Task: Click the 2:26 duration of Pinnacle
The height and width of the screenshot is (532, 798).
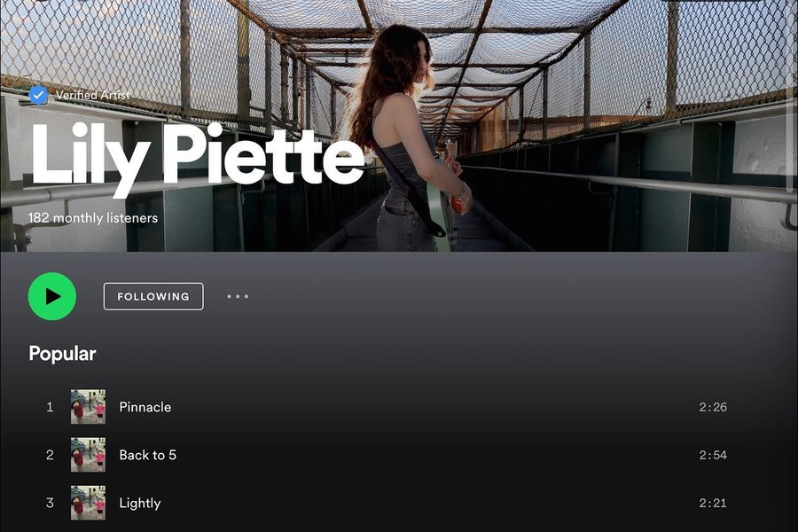Action: [x=713, y=407]
